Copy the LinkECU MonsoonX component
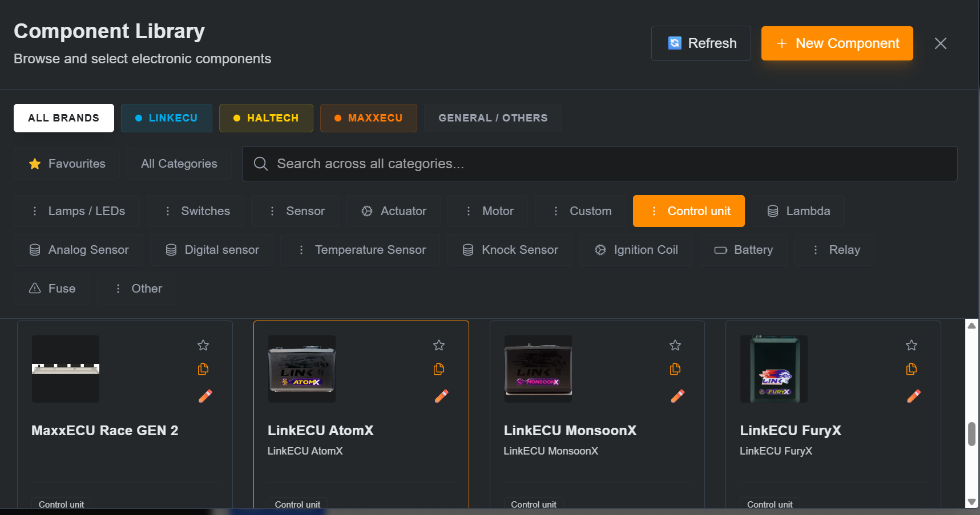 pyautogui.click(x=675, y=369)
